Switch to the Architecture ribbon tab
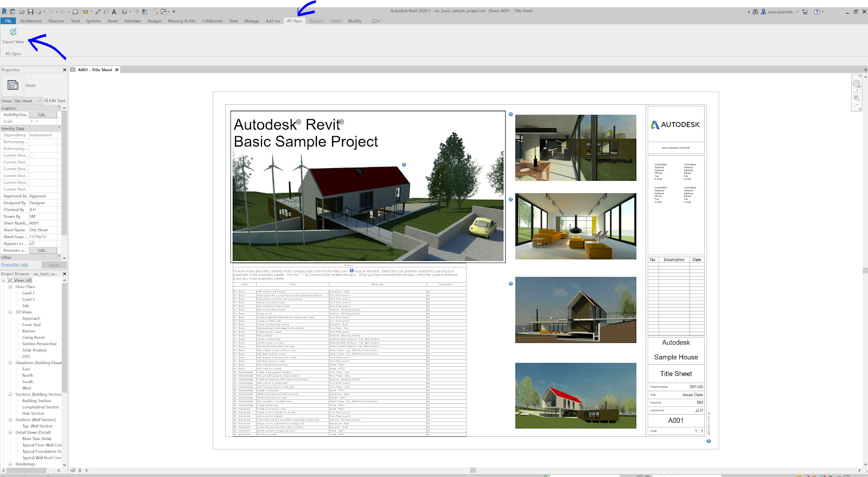The height and width of the screenshot is (477, 868). pyautogui.click(x=31, y=21)
